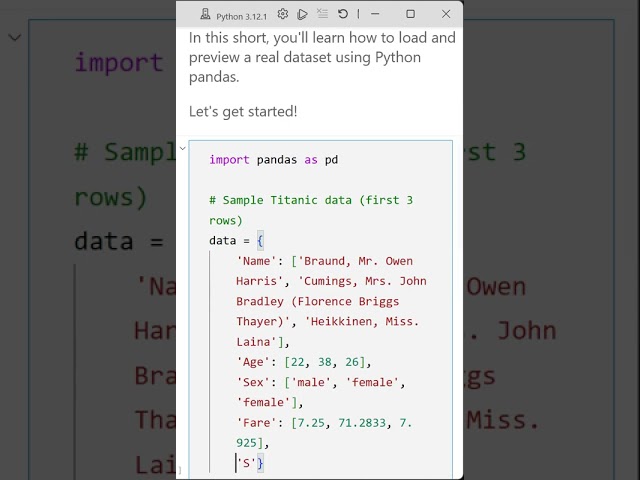The image size is (640, 480).
Task: Select the Python 3.12.1 kernel label
Action: pyautogui.click(x=242, y=16)
